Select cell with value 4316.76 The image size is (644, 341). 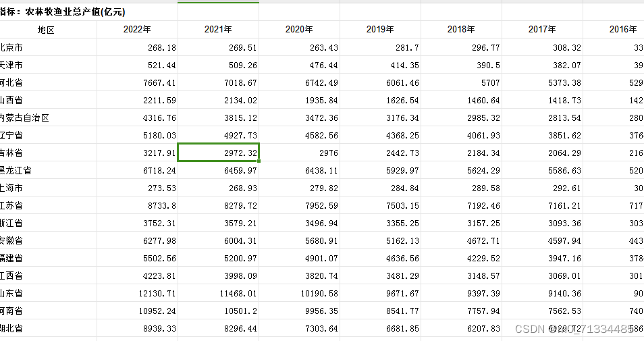click(x=137, y=118)
